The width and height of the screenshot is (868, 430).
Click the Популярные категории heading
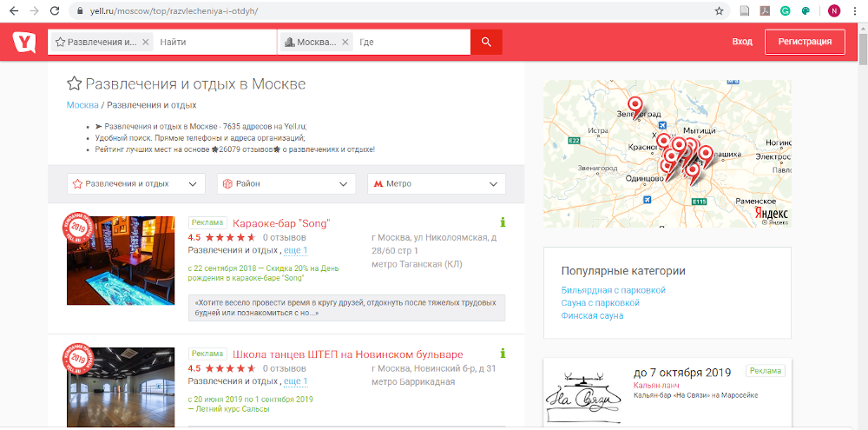coord(623,271)
